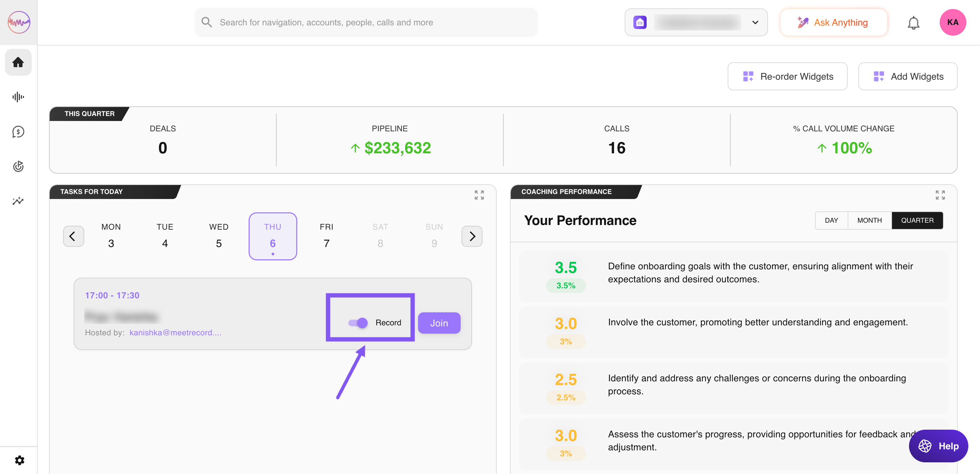Open the calls waveform sidebar icon
The width and height of the screenshot is (980, 474).
pyautogui.click(x=18, y=97)
